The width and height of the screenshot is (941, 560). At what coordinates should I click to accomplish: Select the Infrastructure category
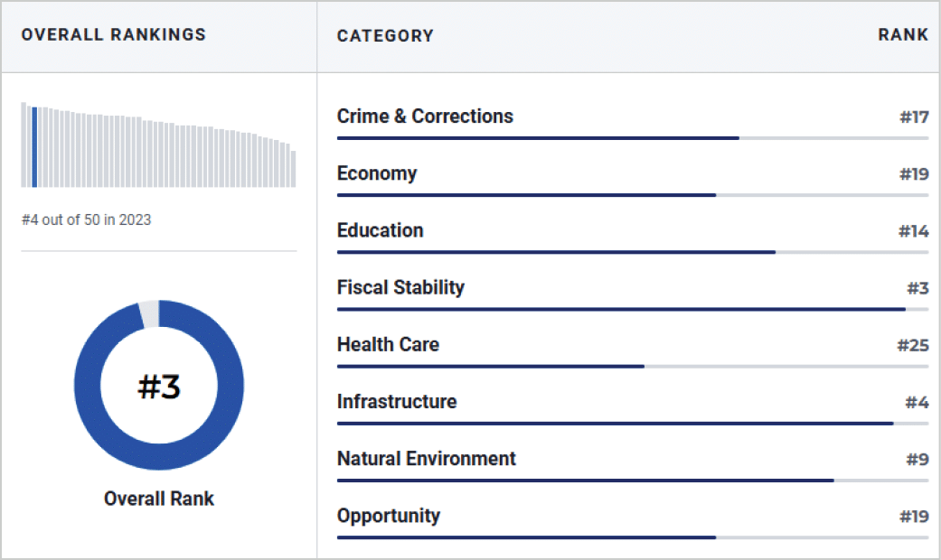(397, 401)
